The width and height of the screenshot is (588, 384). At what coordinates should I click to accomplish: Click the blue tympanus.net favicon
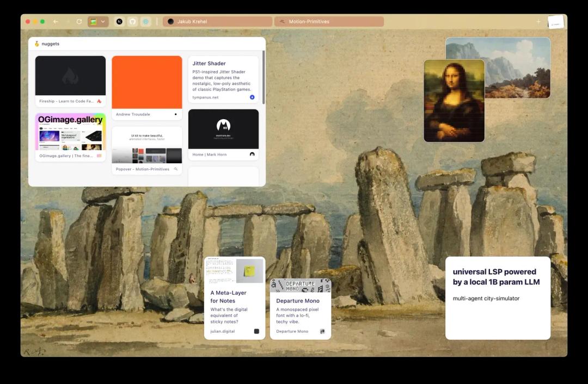pos(252,97)
